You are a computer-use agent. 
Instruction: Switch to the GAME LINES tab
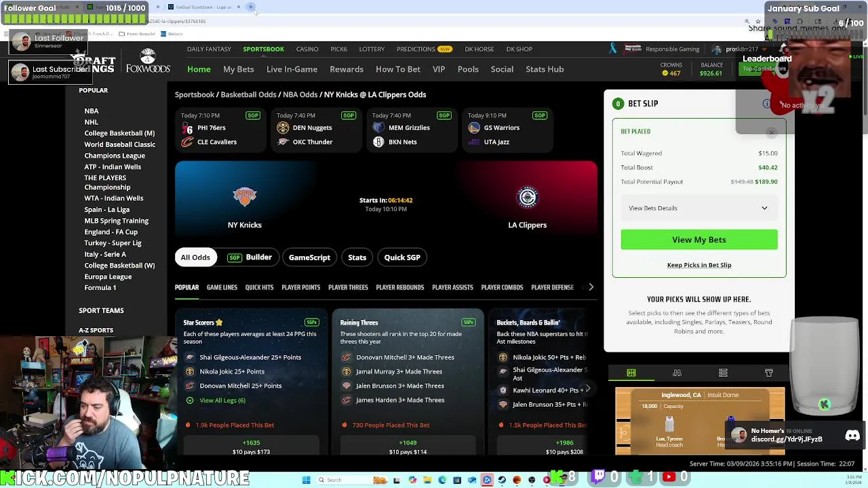[222, 287]
